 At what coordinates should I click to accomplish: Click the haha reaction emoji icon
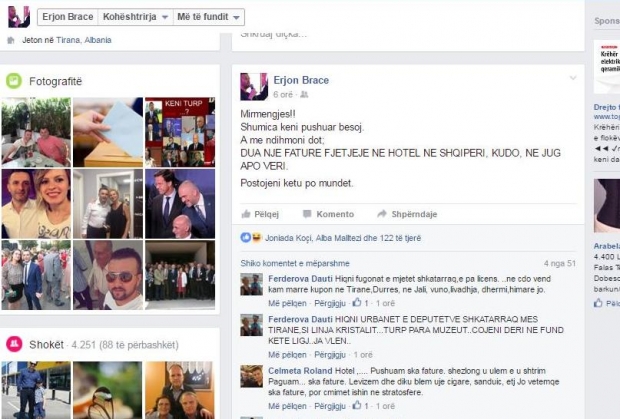[x=256, y=238]
